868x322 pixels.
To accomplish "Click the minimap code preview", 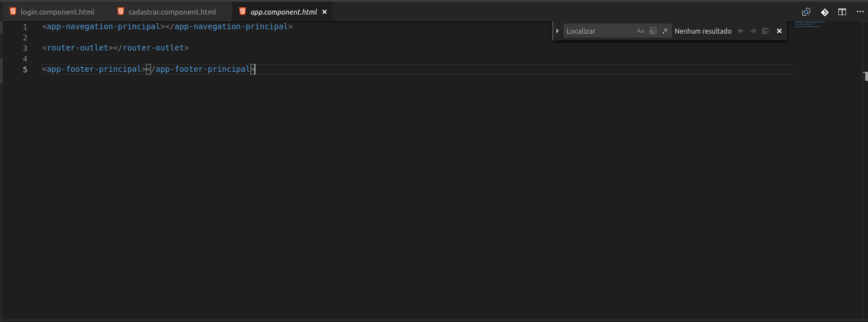I will point(809,23).
